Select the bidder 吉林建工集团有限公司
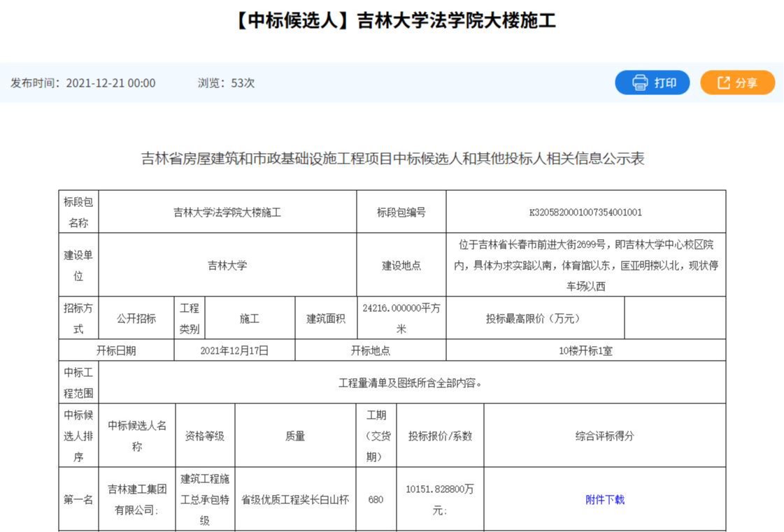The width and height of the screenshot is (784, 532). pyautogui.click(x=137, y=499)
